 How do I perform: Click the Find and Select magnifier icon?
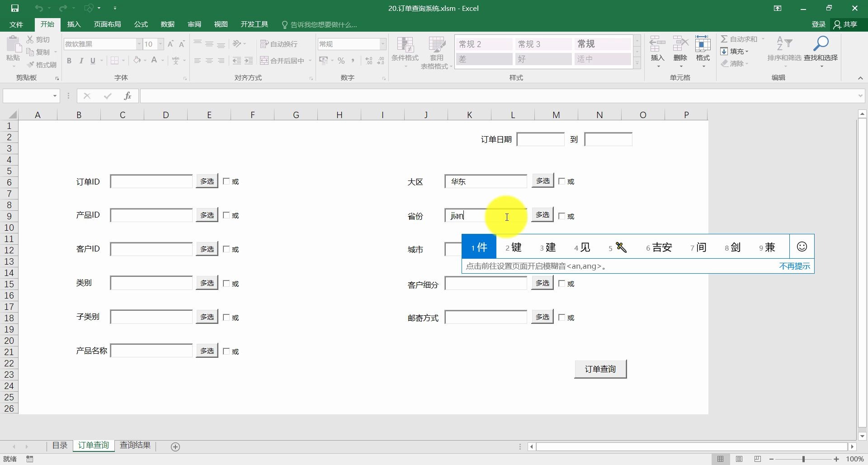pos(821,44)
